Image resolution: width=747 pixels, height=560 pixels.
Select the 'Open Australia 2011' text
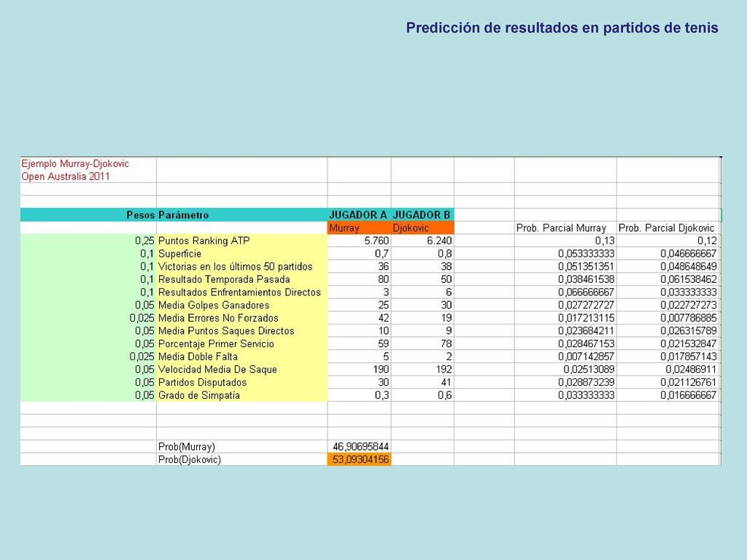66,176
